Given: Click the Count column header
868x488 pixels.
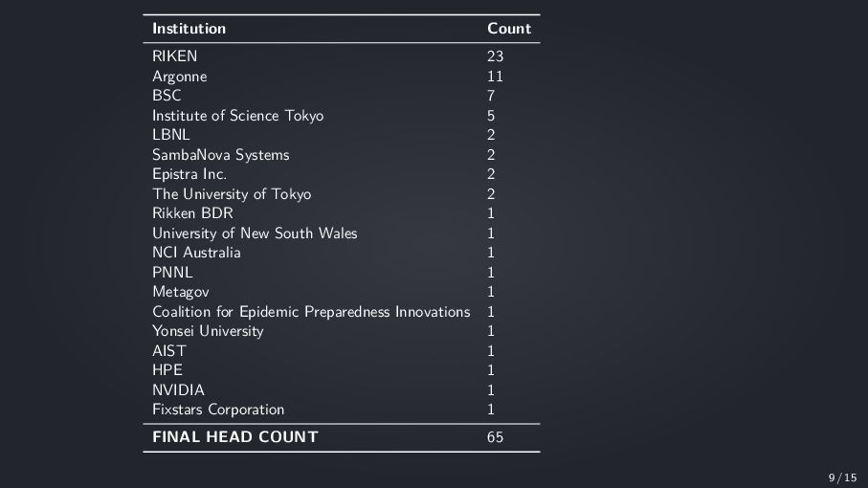Looking at the screenshot, I should 509,29.
